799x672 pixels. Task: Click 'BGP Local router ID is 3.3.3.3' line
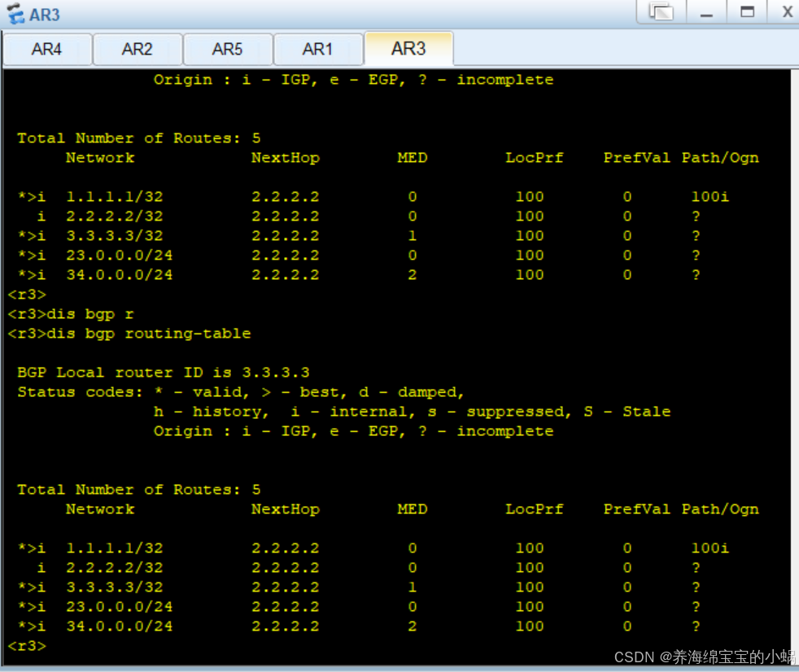coord(163,373)
